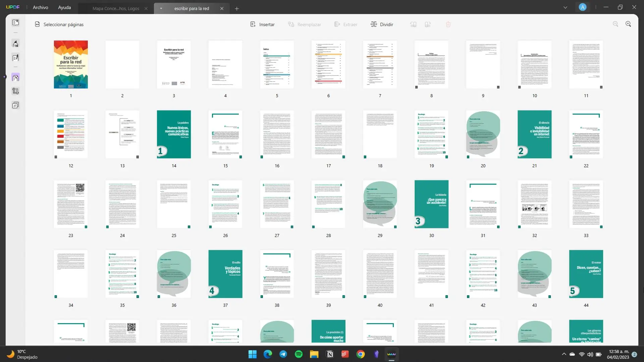The height and width of the screenshot is (362, 644).
Task: Open the user account avatar A
Action: (x=583, y=7)
